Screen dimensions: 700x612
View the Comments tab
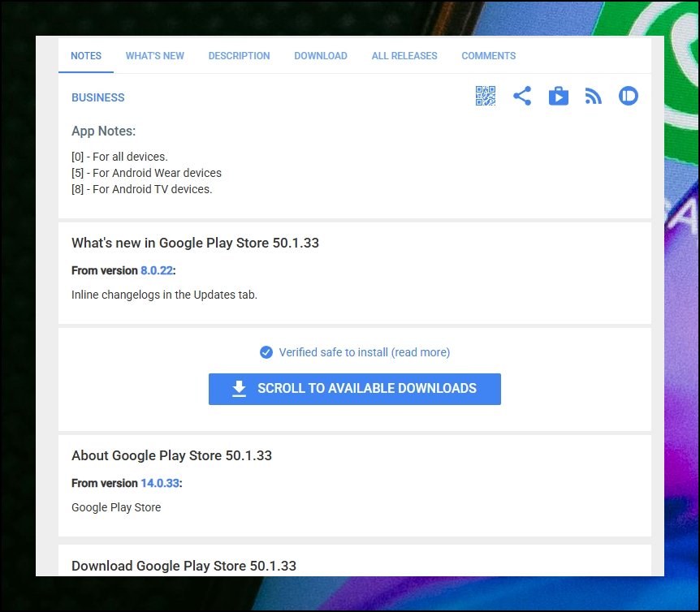(x=488, y=56)
